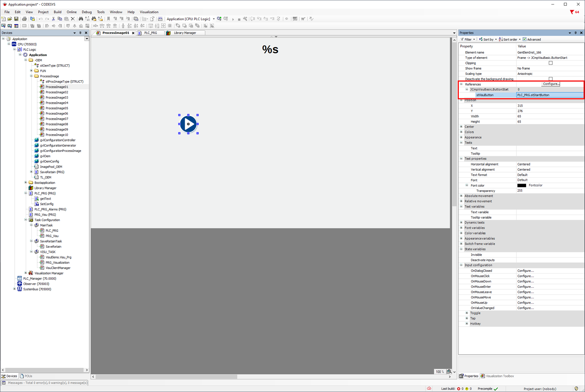Viewport: 585px width, 392px height.
Task: Click the Configure... button next to References
Action: click(551, 84)
